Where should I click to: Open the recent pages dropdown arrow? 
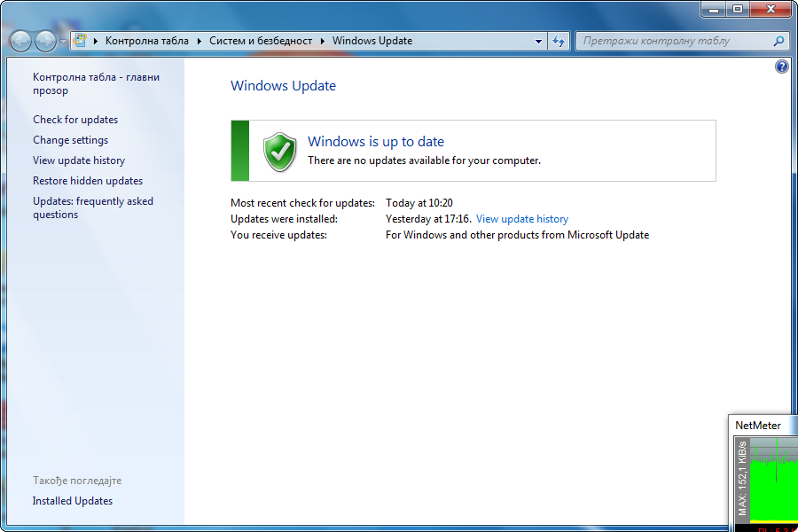pos(63,42)
